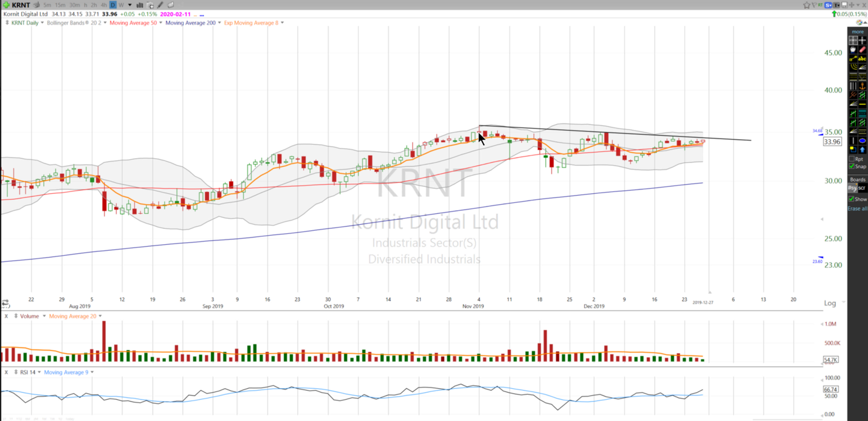Select the hourly (h) timeframe
868x421 pixels.
tap(86, 5)
